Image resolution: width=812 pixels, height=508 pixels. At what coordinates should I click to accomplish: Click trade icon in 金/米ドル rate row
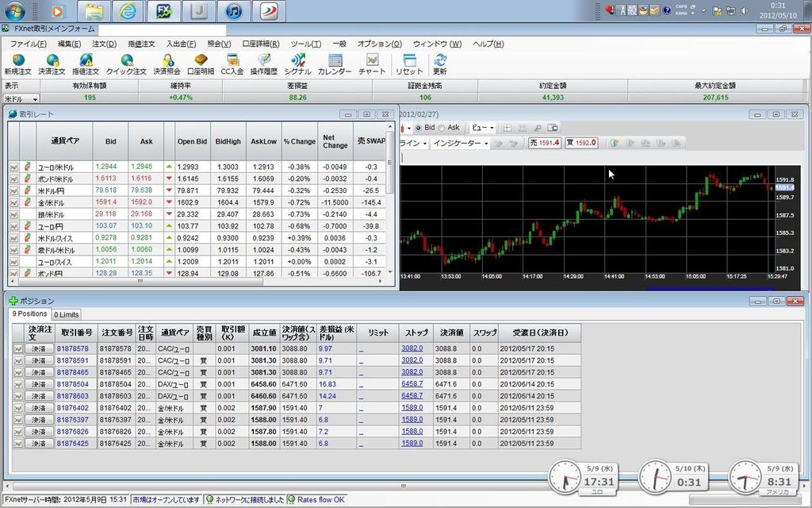28,202
